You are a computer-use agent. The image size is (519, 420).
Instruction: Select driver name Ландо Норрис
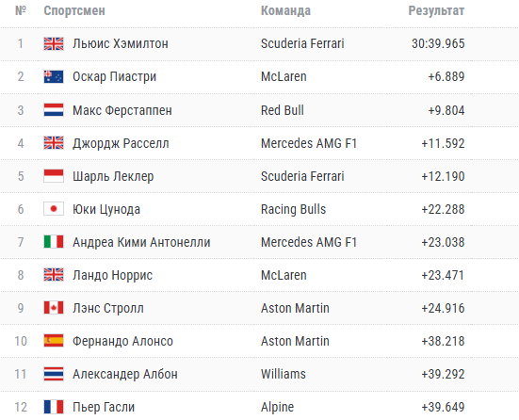pos(112,275)
